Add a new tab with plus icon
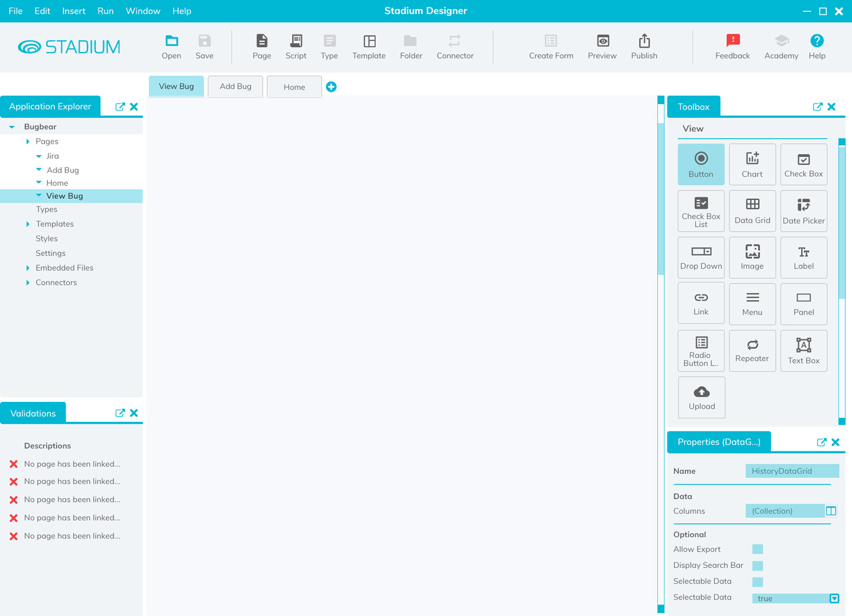The image size is (852, 616). [x=331, y=87]
